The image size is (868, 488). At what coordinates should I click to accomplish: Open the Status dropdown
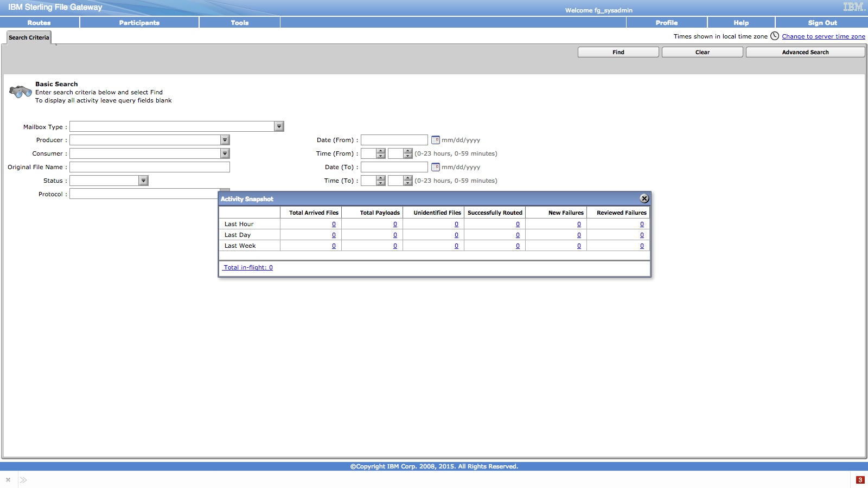coord(143,181)
